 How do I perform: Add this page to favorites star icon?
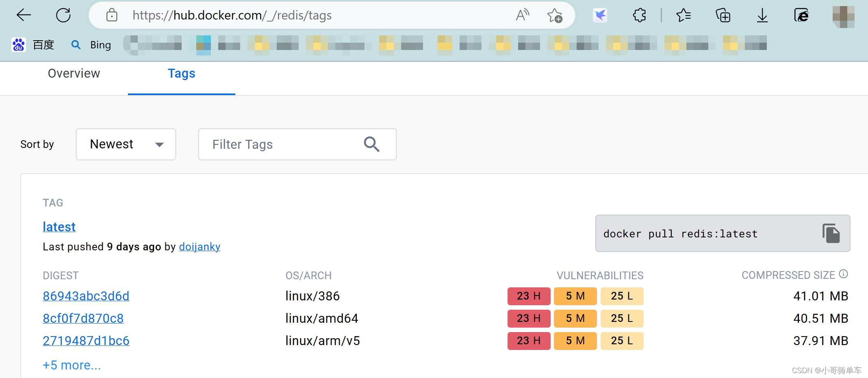pyautogui.click(x=555, y=15)
